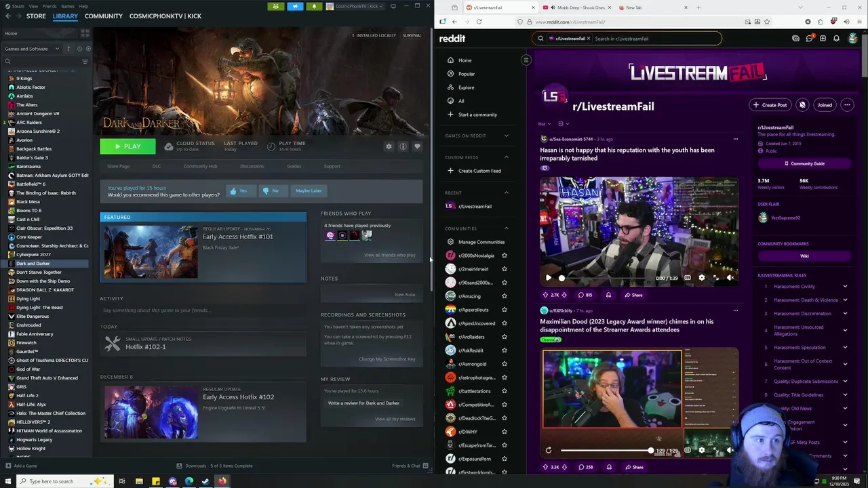
Task: Favorite r/2000sNostalgia with star
Action: coord(504,256)
